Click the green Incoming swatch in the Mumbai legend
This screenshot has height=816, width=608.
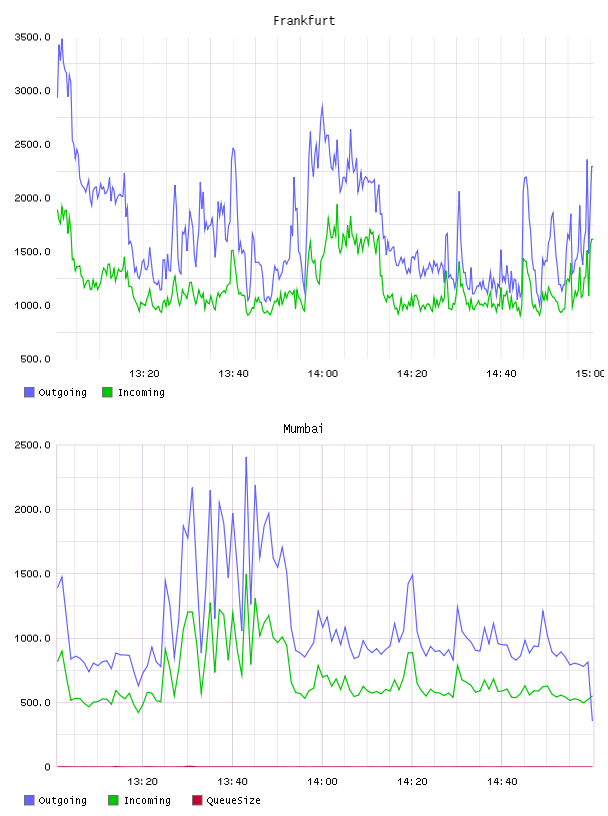tap(113, 800)
